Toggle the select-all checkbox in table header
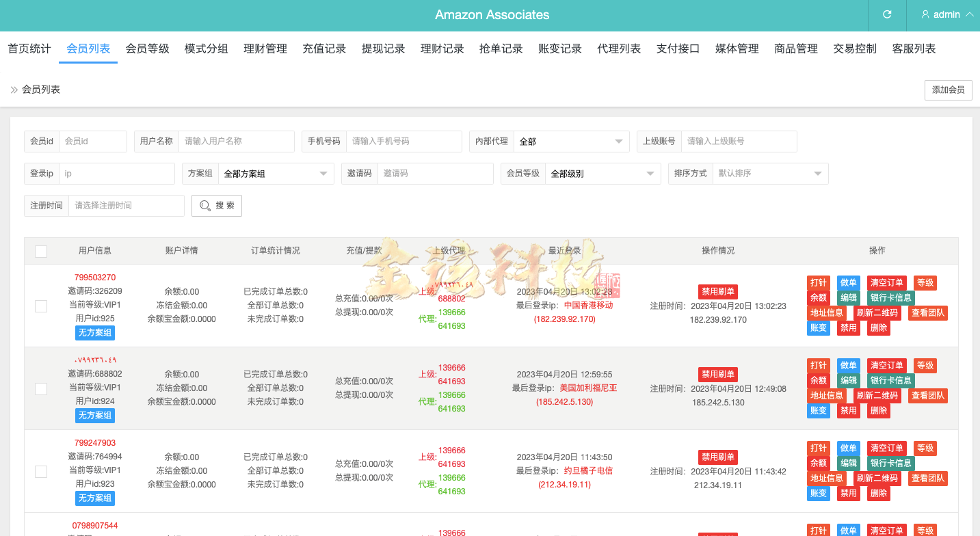Viewport: 980px width, 536px height. click(40, 251)
